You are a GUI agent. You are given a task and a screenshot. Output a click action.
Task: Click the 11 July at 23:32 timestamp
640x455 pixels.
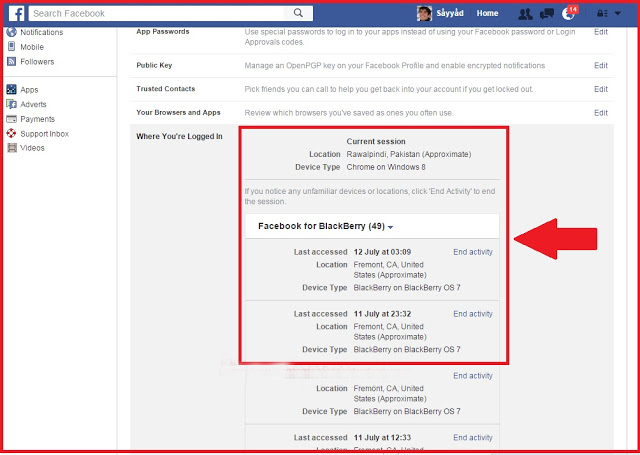point(382,314)
